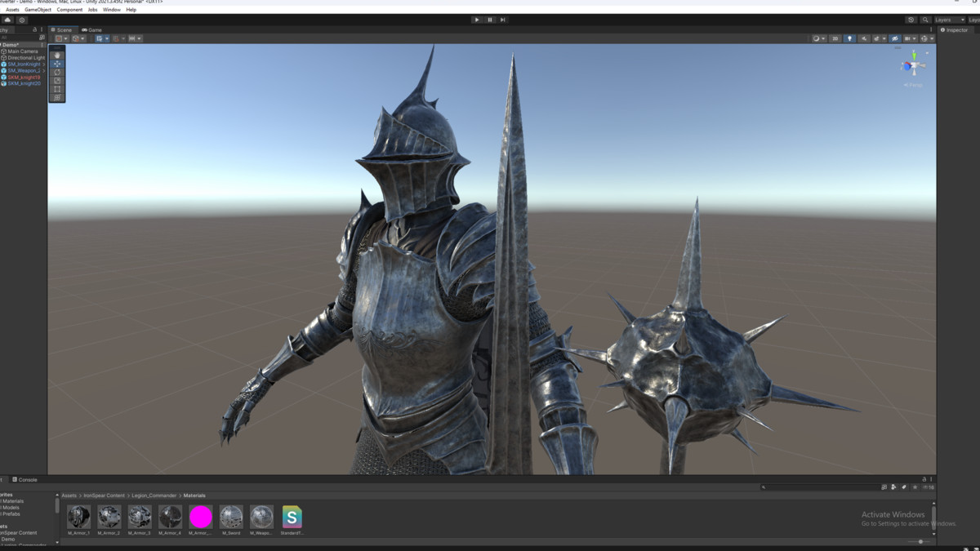This screenshot has width=980, height=551.
Task: Click the cloud services icon
Action: click(x=7, y=20)
